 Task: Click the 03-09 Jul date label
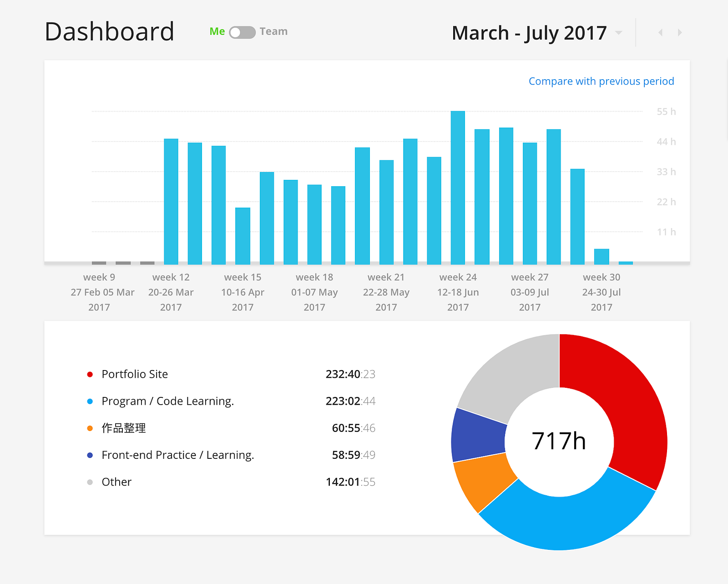[530, 292]
